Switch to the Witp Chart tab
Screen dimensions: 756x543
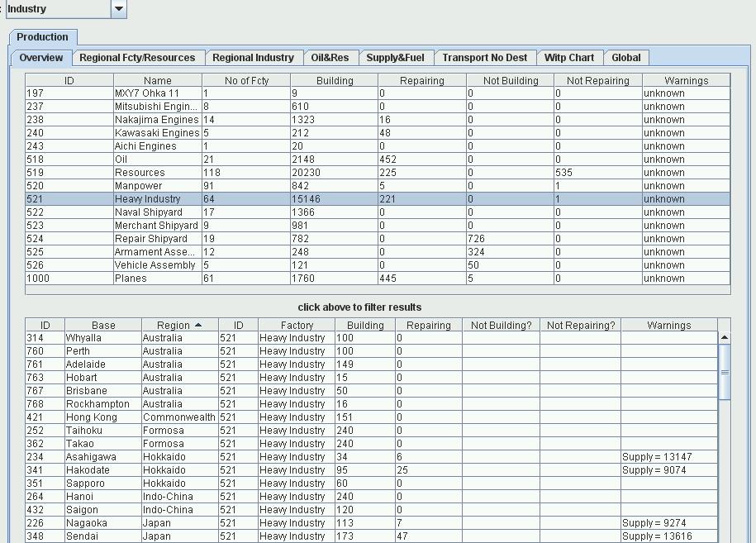569,58
